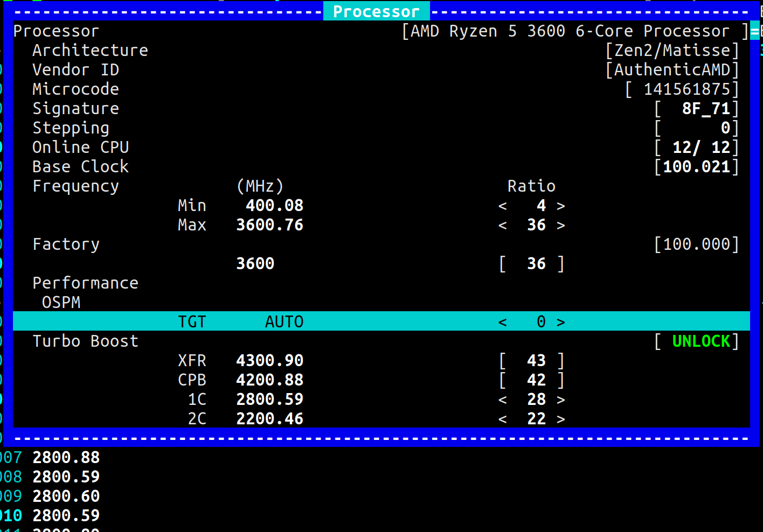763x532 pixels.
Task: Click the factory clock value 100.000
Action: tap(696, 244)
